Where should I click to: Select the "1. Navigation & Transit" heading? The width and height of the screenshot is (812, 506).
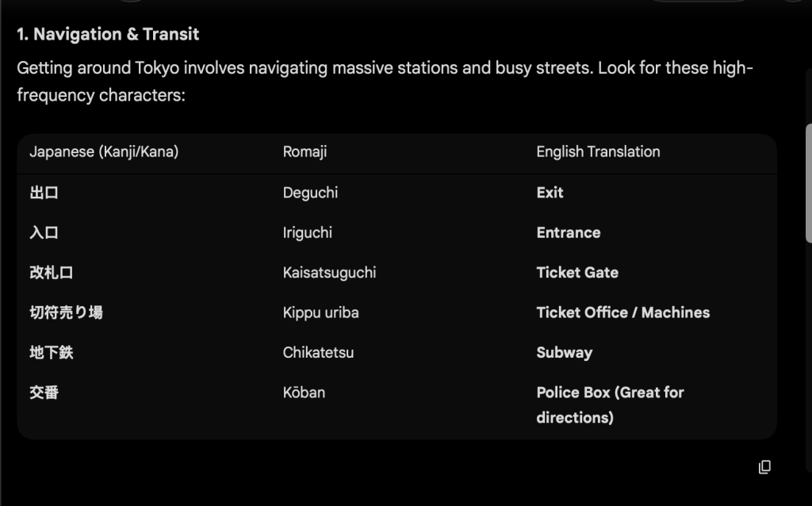coord(108,34)
